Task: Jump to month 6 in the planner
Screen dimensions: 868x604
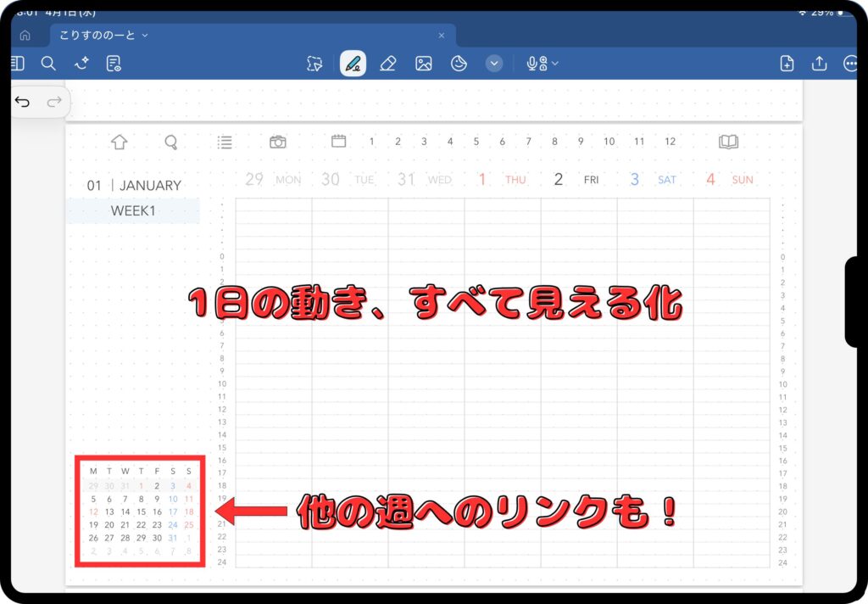Action: click(502, 142)
